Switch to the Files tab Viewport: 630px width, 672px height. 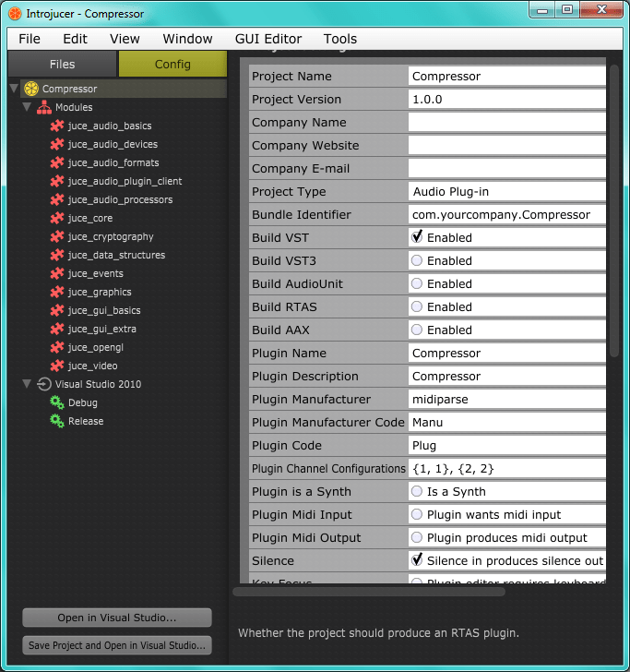tap(62, 64)
